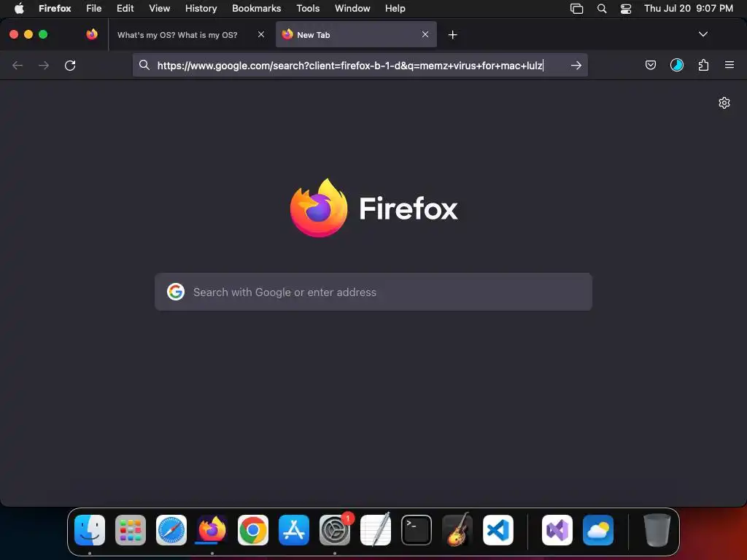The image size is (747, 560).
Task: Open new tab personalize gear
Action: 724,103
